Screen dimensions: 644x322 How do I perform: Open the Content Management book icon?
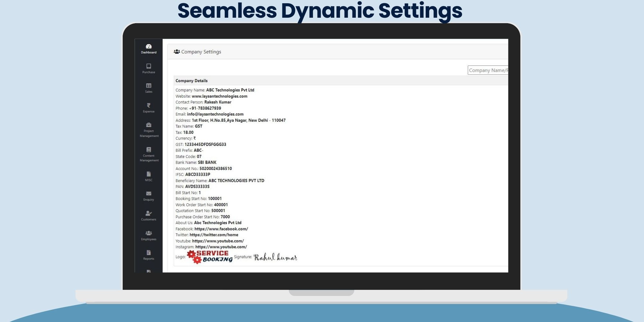click(148, 150)
